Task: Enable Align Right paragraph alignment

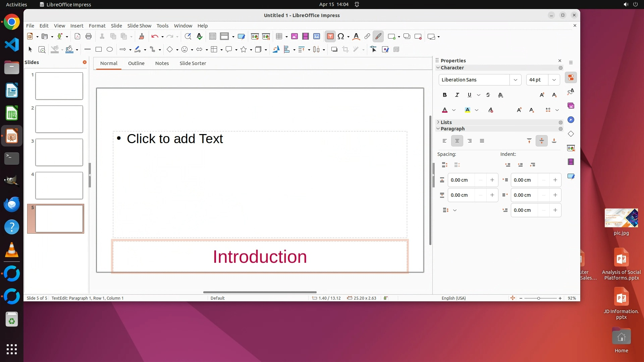Action: tap(470, 141)
